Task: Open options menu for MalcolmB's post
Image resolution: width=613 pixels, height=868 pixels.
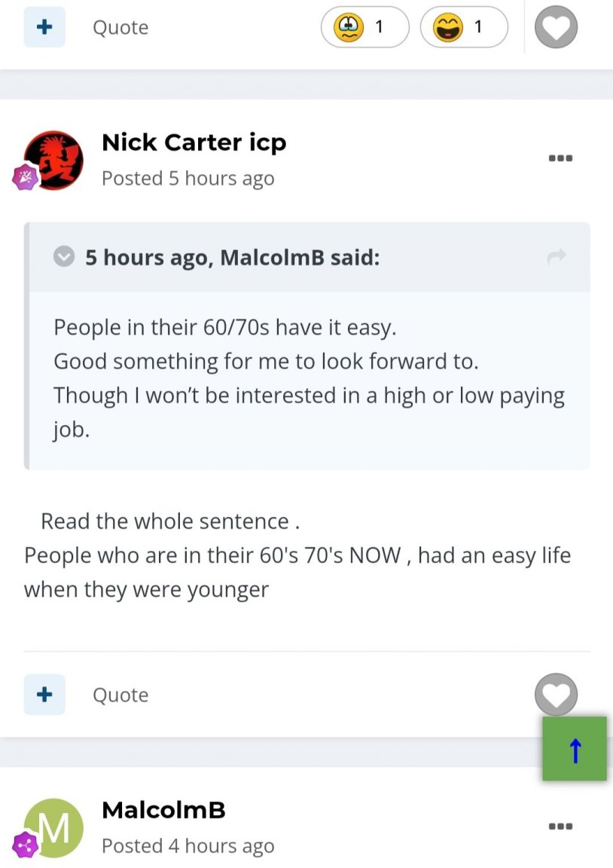Action: coord(561,827)
